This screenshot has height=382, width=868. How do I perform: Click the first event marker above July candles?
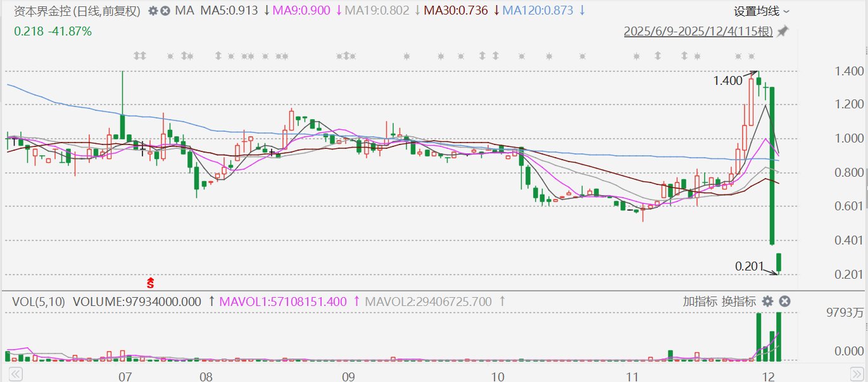pos(139,56)
